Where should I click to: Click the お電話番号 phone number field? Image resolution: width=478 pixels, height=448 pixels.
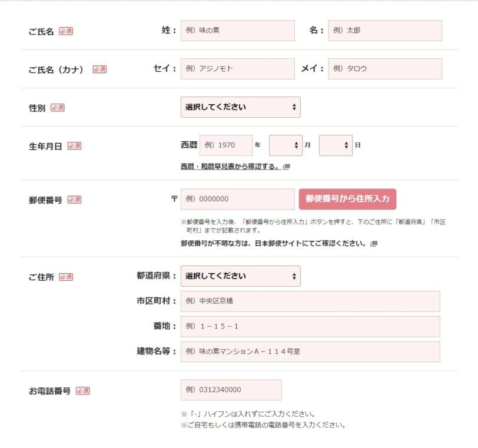[232, 390]
